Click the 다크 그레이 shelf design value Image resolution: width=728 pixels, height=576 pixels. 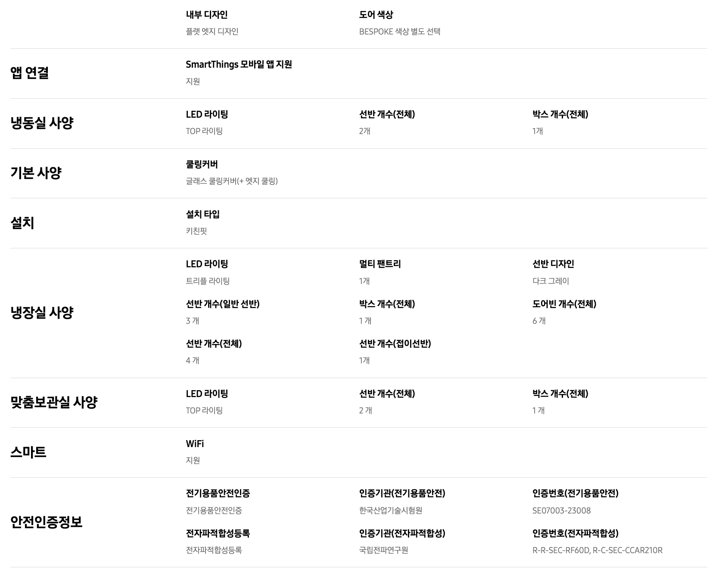551,281
